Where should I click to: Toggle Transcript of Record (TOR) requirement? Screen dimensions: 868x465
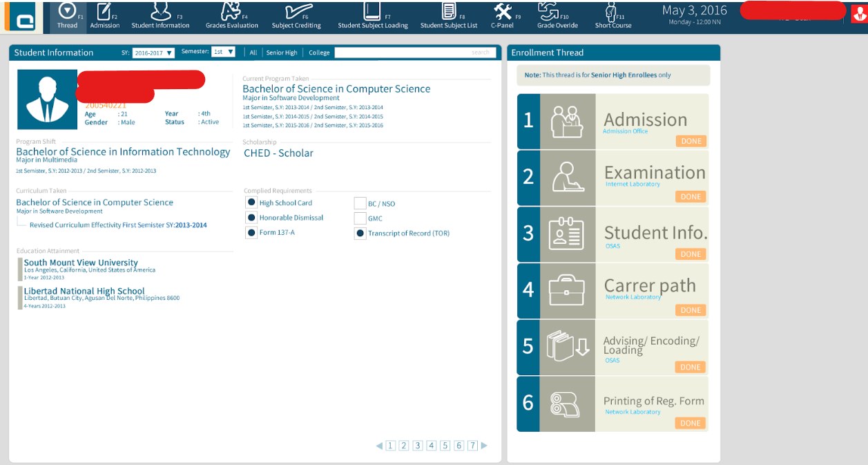coord(360,234)
